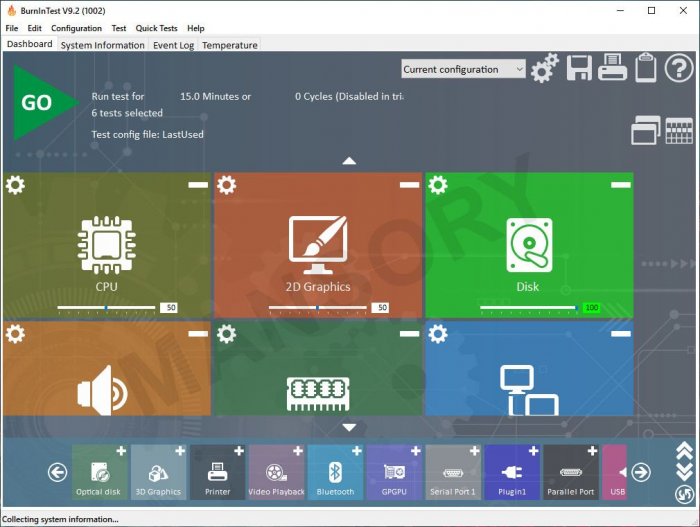
Task: Open the Current configuration dropdown
Action: point(463,69)
